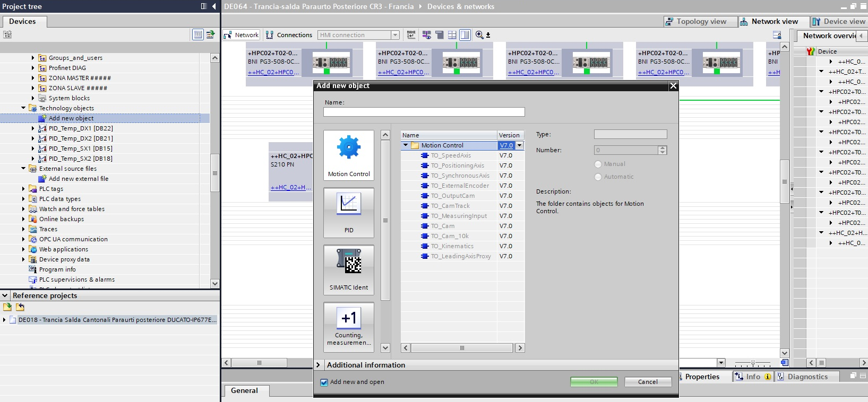Click the zoom slider in network view
Viewport: 868px width, 402px height.
753,363
